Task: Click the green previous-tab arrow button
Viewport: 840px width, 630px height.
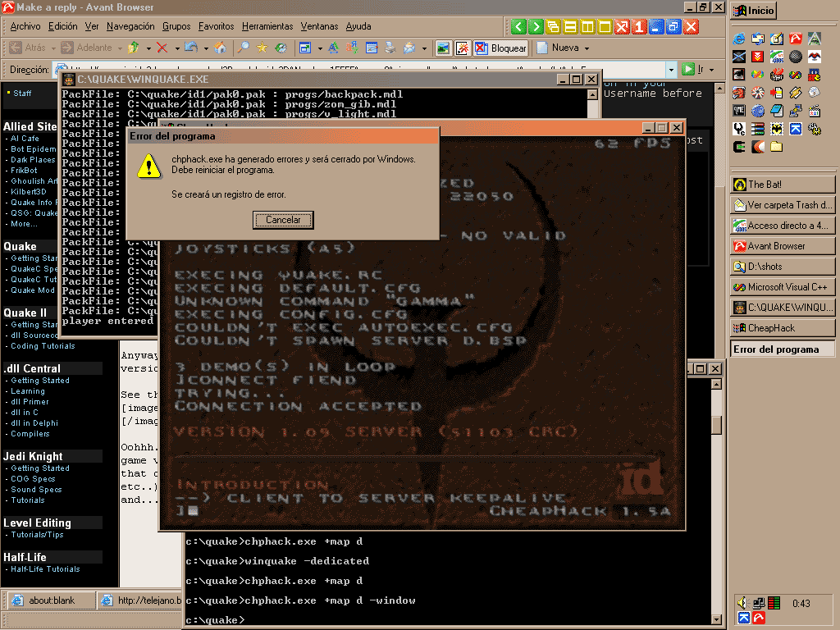Action: pos(518,27)
